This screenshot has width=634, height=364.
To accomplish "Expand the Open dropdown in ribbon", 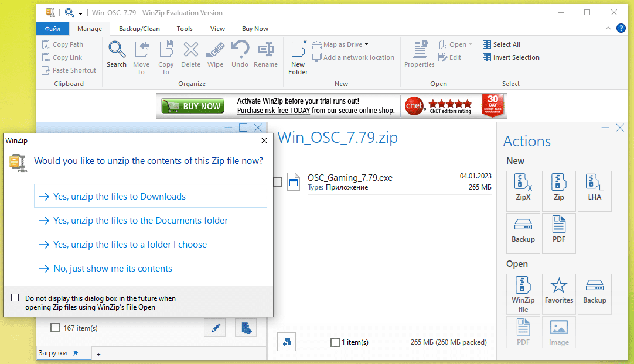I will coord(471,44).
